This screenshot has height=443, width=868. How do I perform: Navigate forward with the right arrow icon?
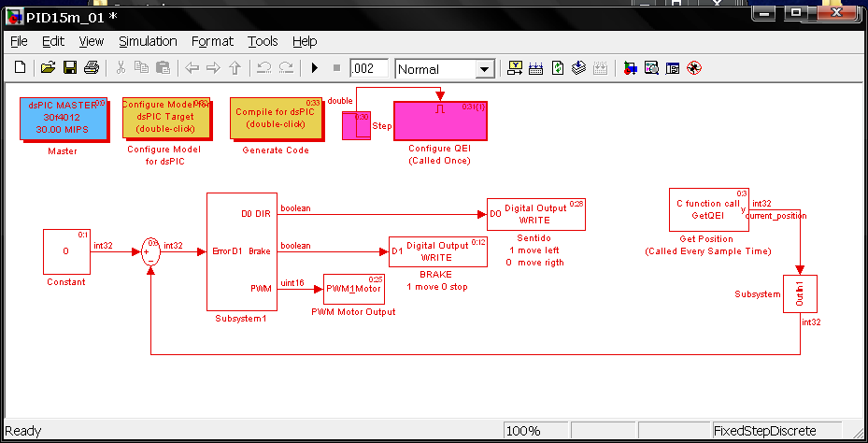(x=213, y=68)
